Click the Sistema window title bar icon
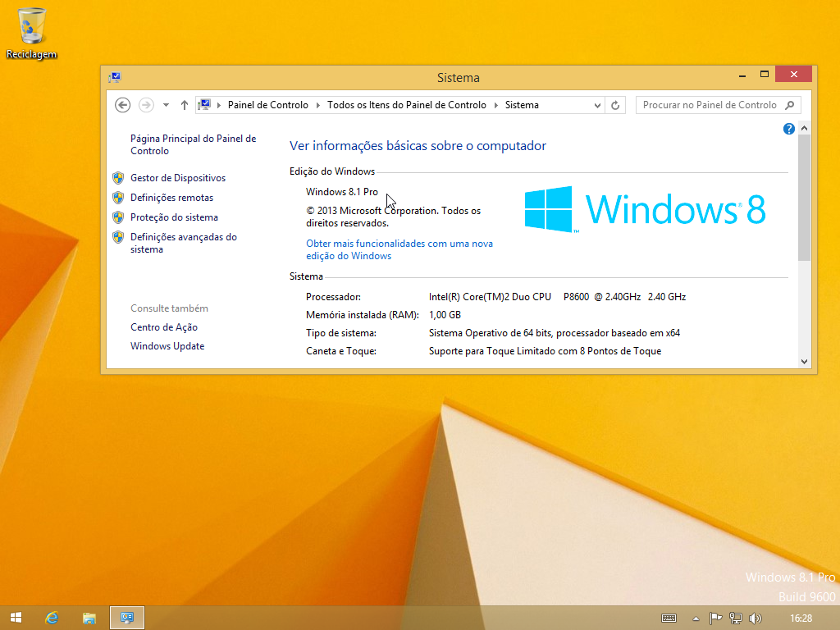Viewport: 840px width, 630px height. [x=115, y=78]
